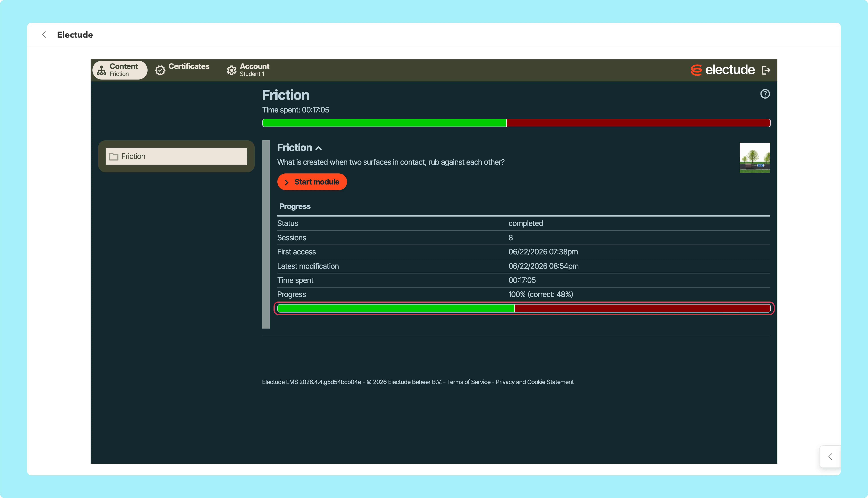
Task: Open the Friction module thumbnail image
Action: coord(754,157)
